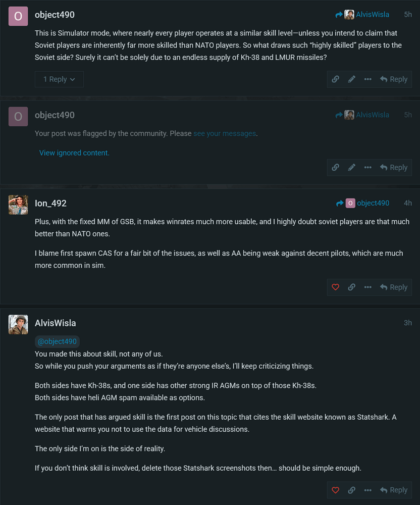Copy a link to object490's top post
420x505 pixels.
click(335, 79)
